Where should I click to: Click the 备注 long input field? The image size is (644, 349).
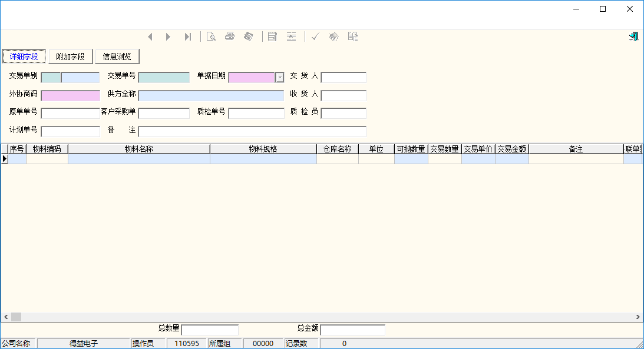[252, 132]
